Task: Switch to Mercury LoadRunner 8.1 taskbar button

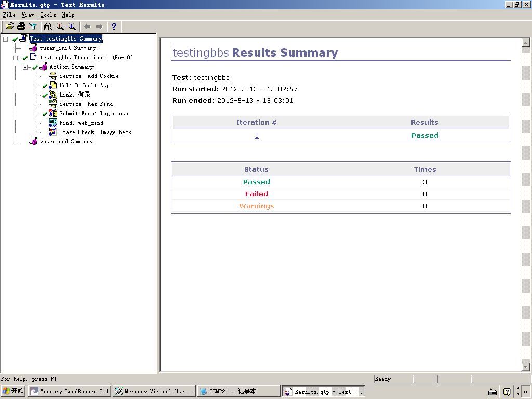Action: pyautogui.click(x=70, y=391)
